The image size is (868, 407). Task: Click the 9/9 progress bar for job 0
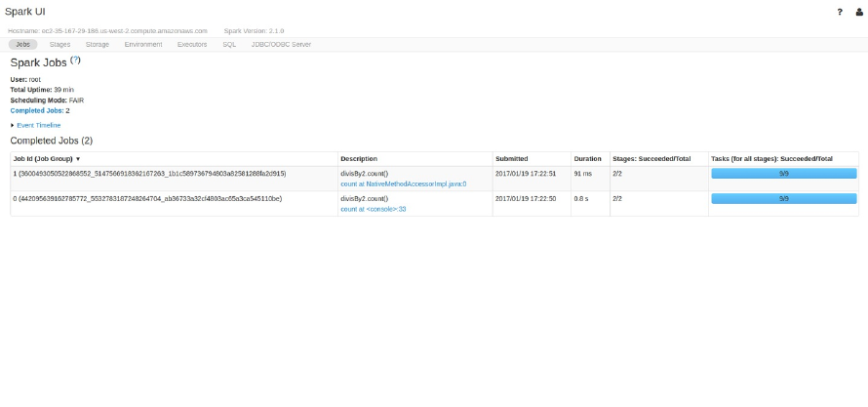click(783, 198)
